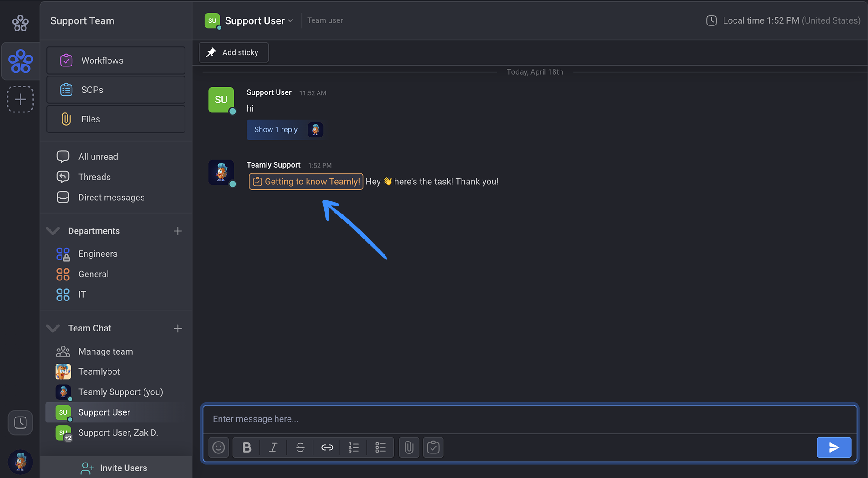The height and width of the screenshot is (478, 868).
Task: Select the Support User chat
Action: pos(116,412)
